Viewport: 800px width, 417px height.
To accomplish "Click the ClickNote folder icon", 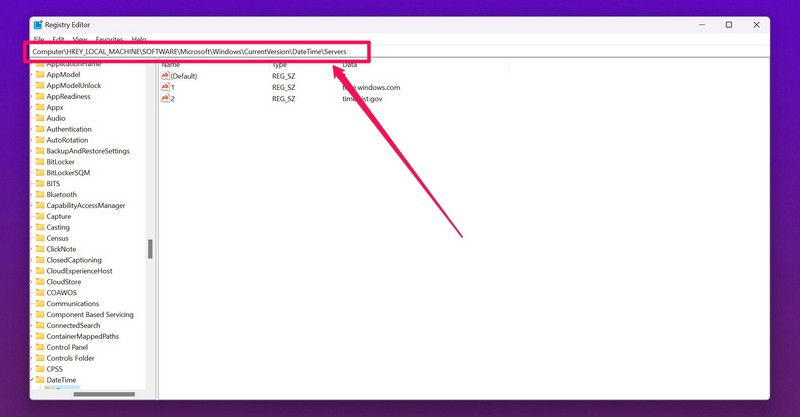I will tap(40, 249).
